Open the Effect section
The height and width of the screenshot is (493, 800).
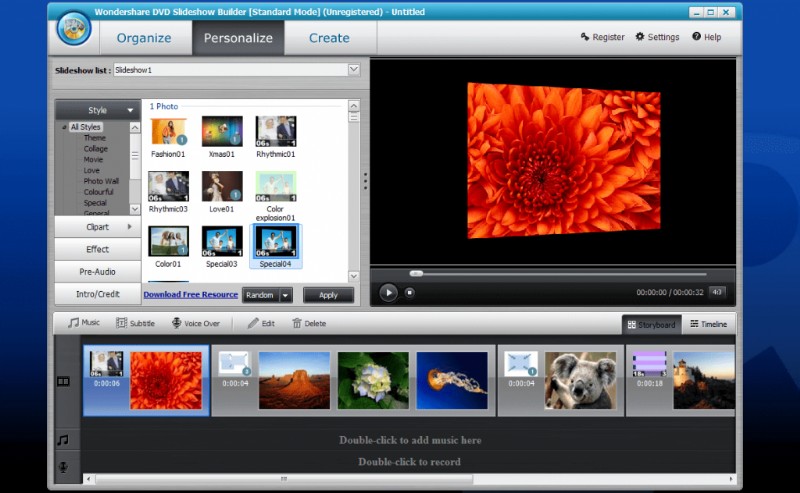pos(97,249)
